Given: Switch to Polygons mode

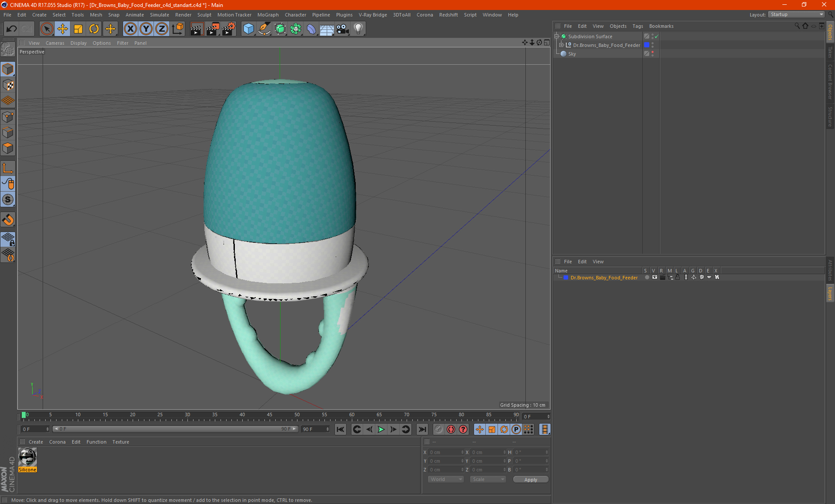Looking at the screenshot, I should click(8, 148).
